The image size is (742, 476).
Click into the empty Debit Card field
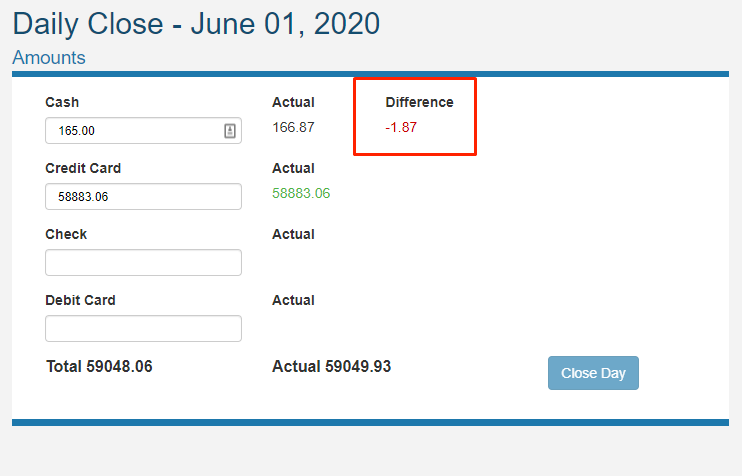point(143,328)
